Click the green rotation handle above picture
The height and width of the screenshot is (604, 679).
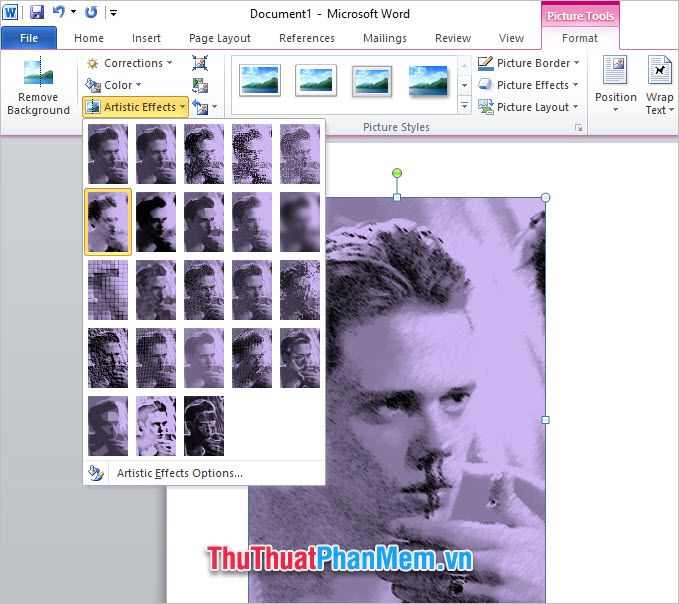[x=397, y=174]
